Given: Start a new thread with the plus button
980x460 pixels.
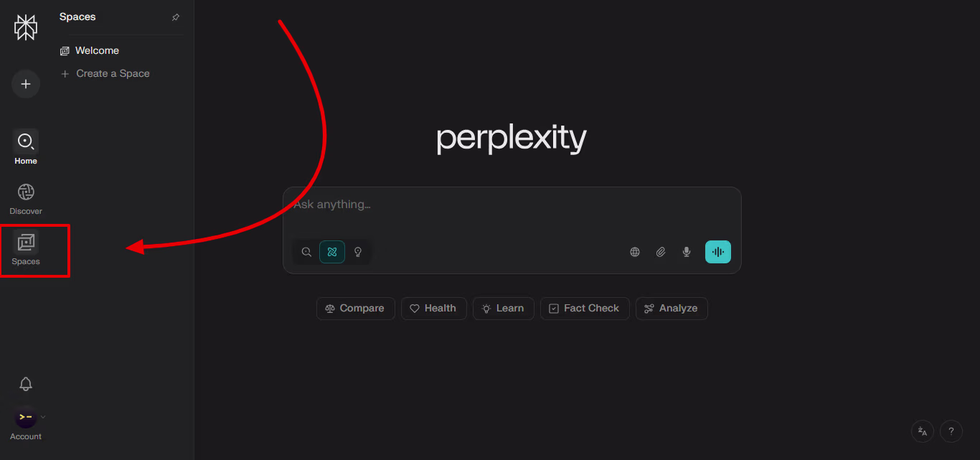Looking at the screenshot, I should tap(26, 84).
